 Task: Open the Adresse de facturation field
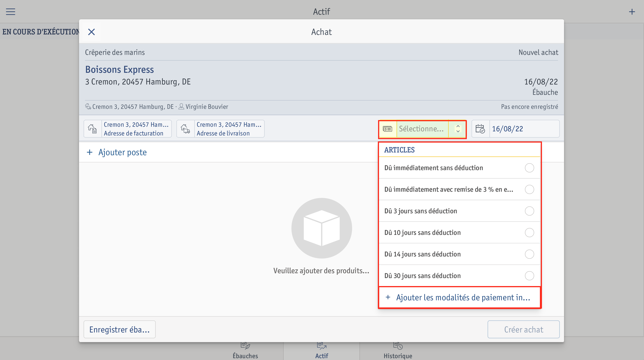(x=128, y=129)
